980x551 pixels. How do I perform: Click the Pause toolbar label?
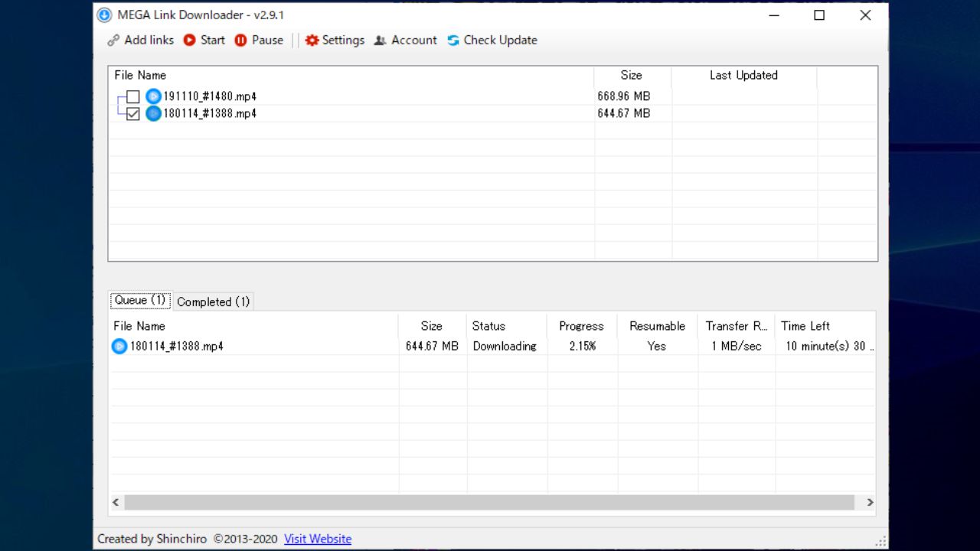pos(267,40)
